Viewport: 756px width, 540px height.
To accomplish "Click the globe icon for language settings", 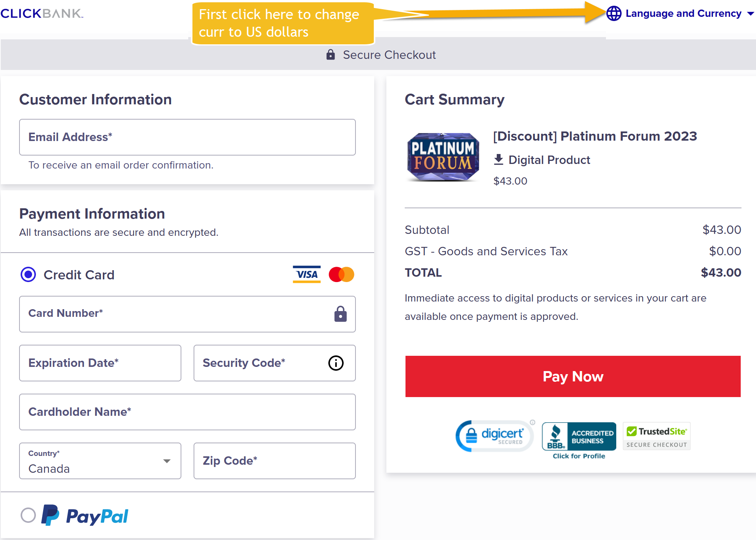I will coord(614,14).
